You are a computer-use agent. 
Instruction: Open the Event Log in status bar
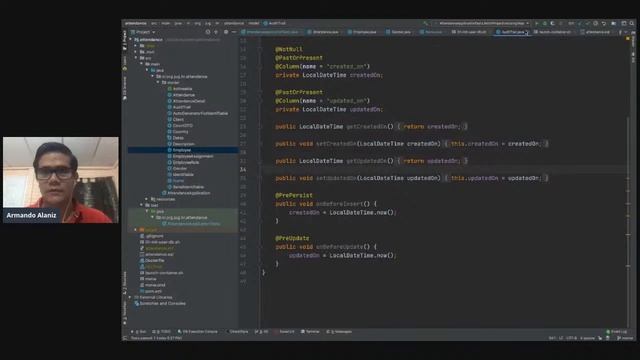(616, 331)
